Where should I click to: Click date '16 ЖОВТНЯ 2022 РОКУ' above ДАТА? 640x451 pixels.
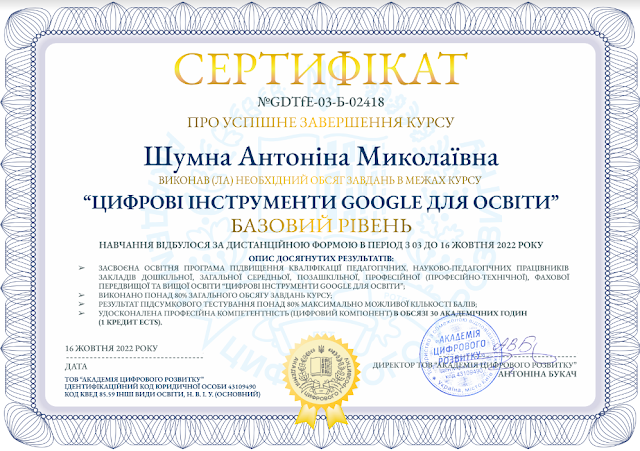[x=111, y=349]
